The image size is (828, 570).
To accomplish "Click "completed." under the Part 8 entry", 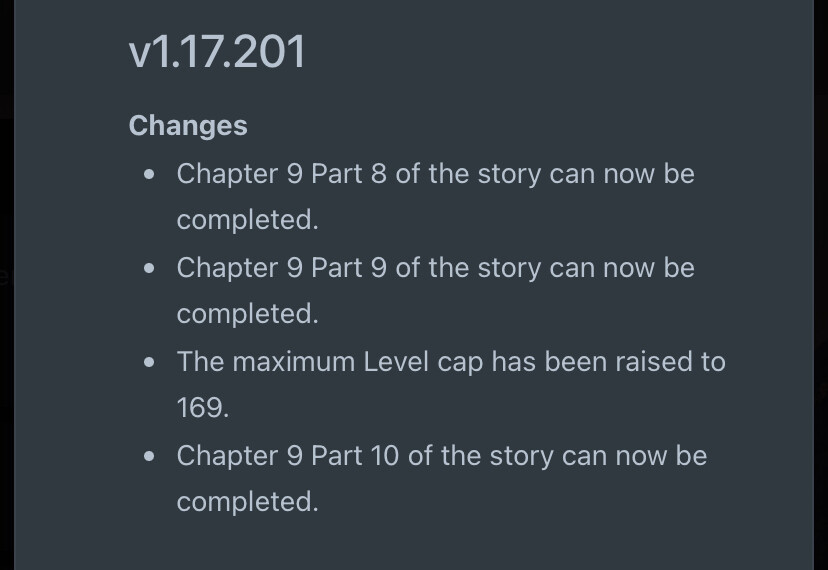I will [247, 220].
